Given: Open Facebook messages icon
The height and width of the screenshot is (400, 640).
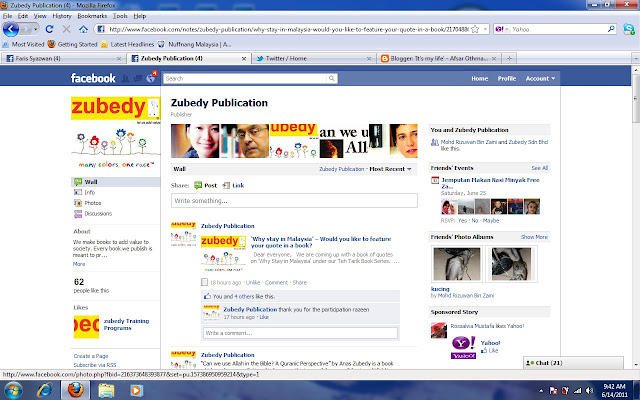Looking at the screenshot, I should 138,78.
